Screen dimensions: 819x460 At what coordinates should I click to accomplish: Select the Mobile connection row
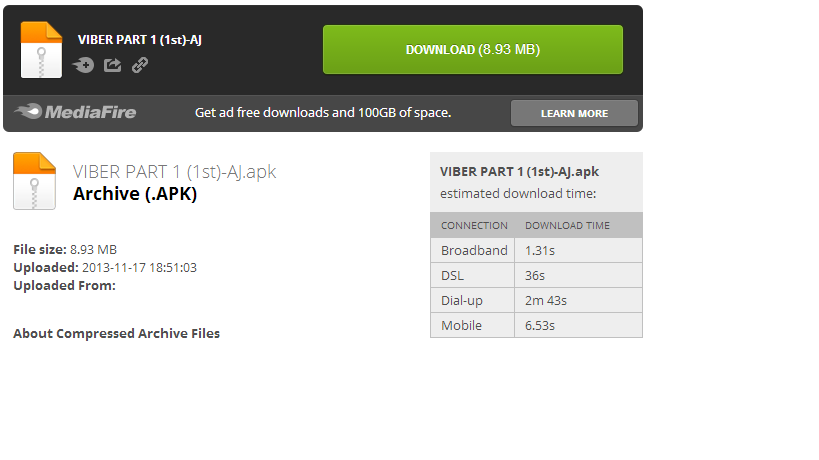point(536,325)
